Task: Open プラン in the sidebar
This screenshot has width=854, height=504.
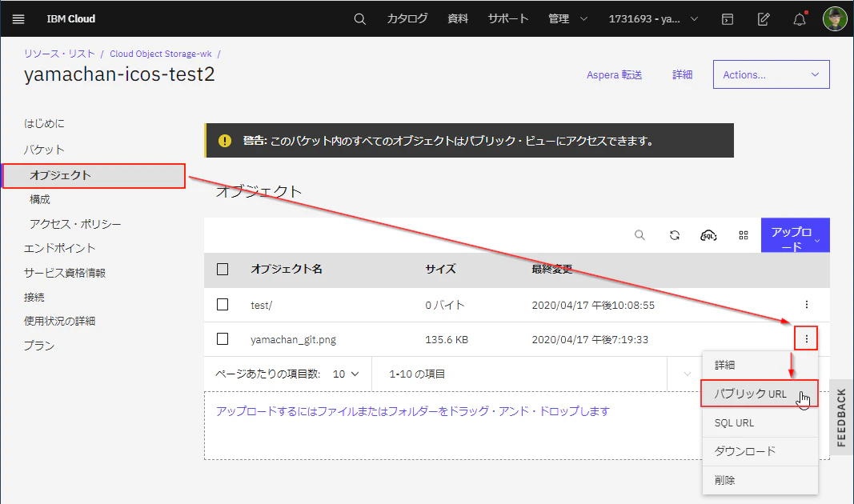Action: (38, 346)
